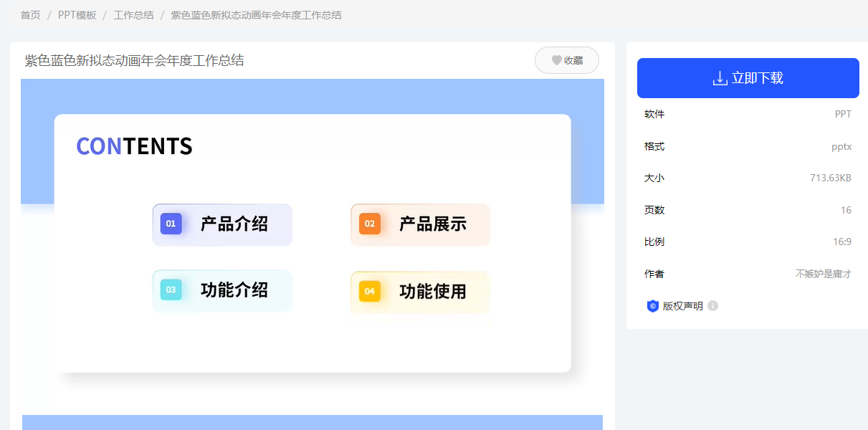Click the purple 01 number badge
This screenshot has width=868, height=430.
point(171,224)
